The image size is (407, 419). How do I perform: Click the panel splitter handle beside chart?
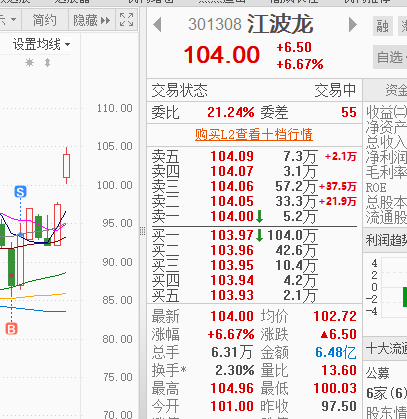tap(143, 231)
